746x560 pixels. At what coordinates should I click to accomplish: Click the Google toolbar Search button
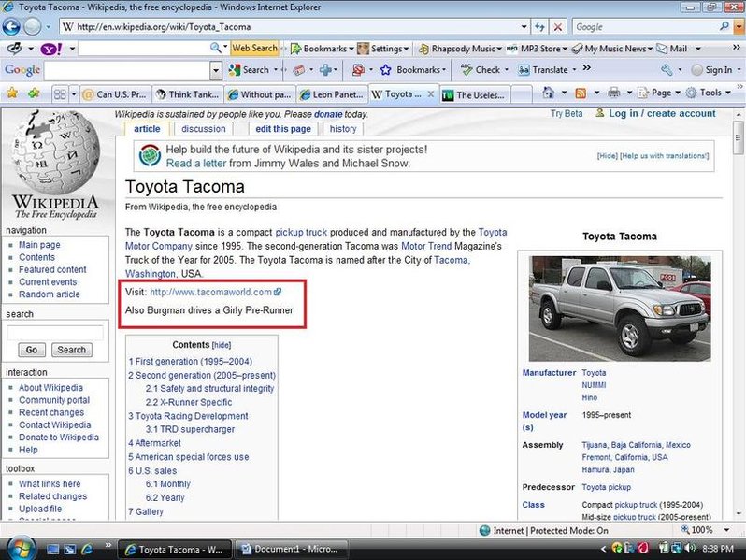[x=249, y=70]
